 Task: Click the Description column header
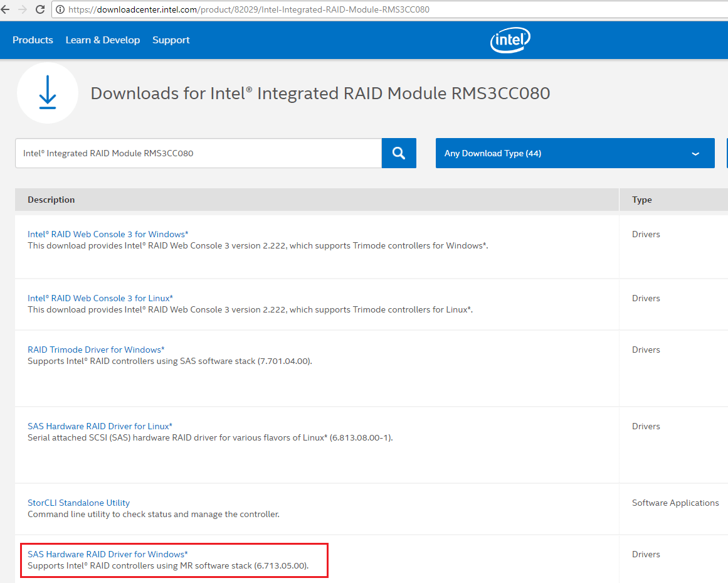click(51, 199)
